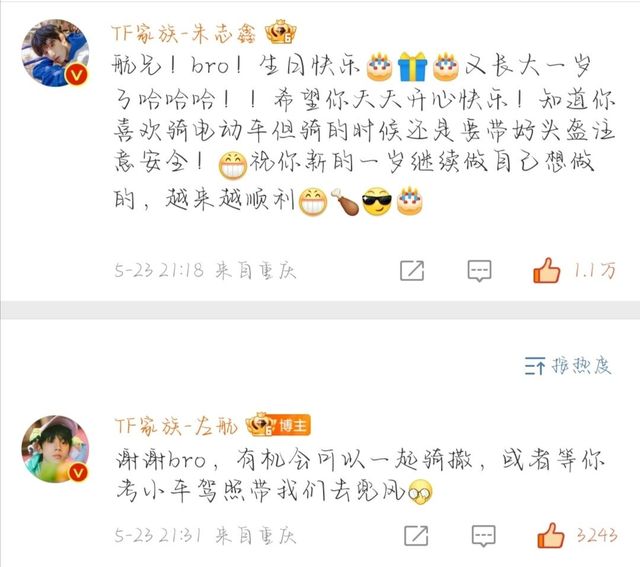
Task: Like 朱志鑫's post with 1.1万 likes
Action: (x=546, y=270)
